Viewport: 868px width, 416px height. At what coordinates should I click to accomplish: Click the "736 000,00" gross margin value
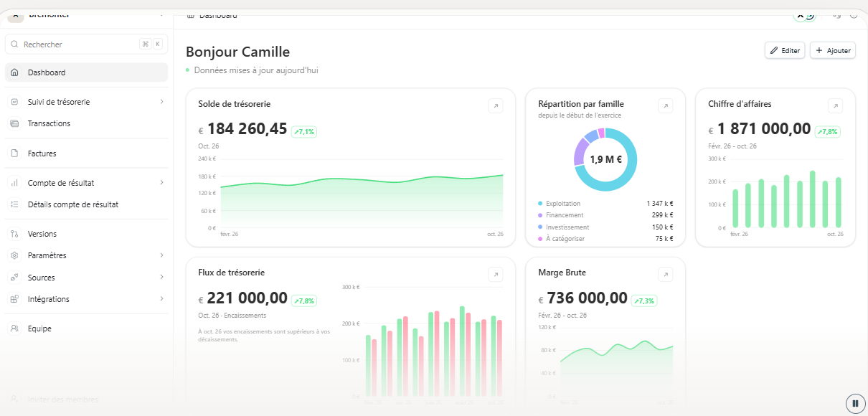(588, 299)
